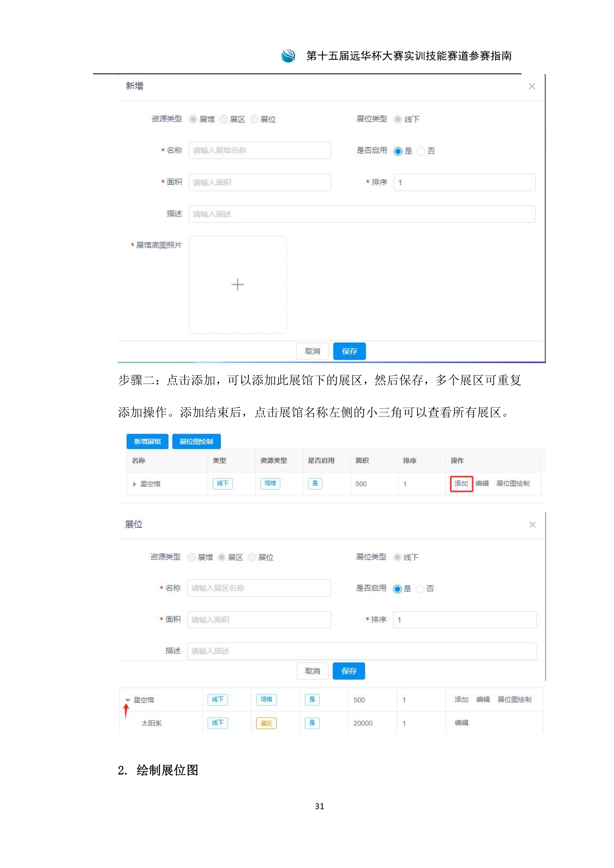614x868 pixels.
Task: Click the 面积 field in 新增 dialog
Action: [260, 182]
